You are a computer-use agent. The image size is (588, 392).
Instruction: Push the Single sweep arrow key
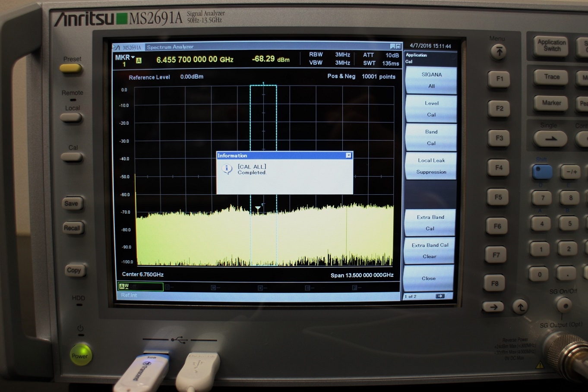[x=551, y=139]
